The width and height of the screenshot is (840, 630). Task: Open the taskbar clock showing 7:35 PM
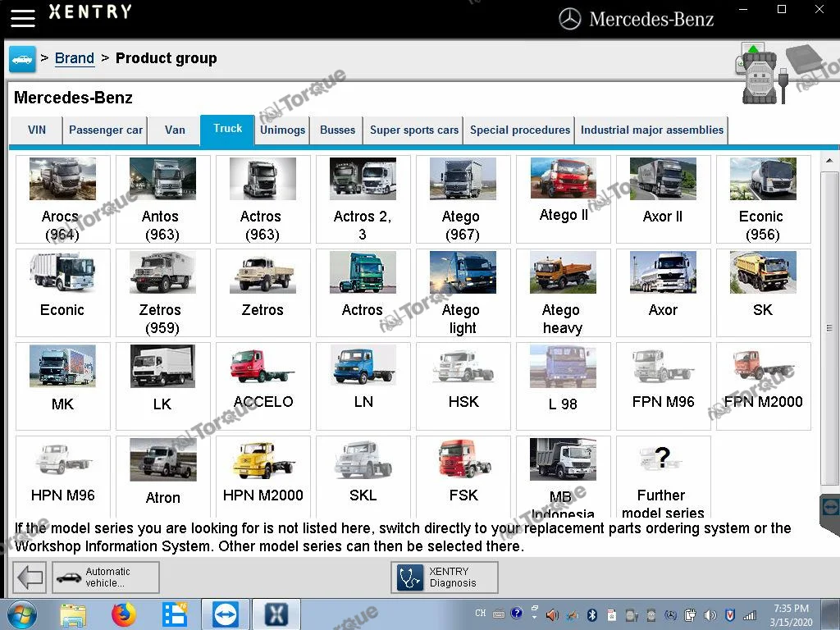click(x=792, y=615)
